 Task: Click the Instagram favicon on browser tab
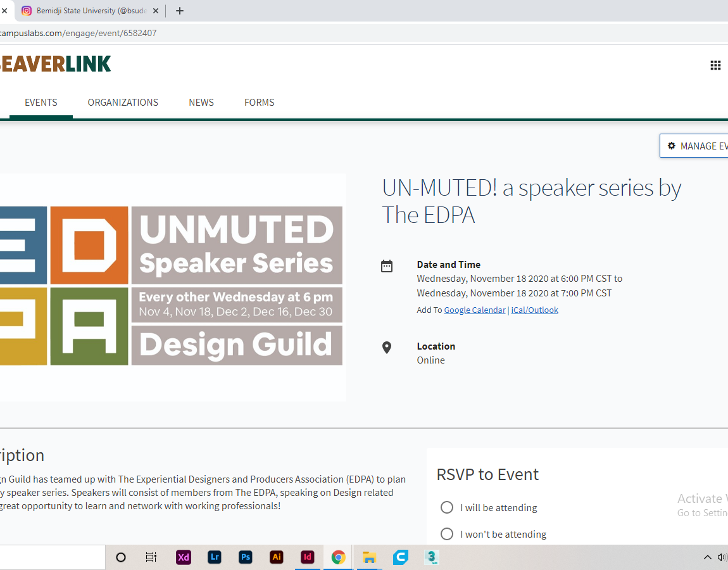[27, 11]
